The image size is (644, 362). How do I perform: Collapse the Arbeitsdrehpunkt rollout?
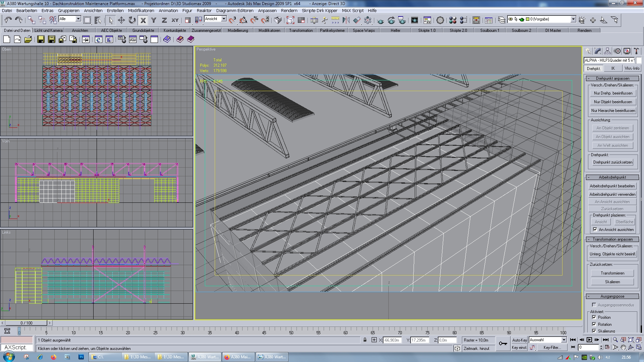click(x=612, y=177)
